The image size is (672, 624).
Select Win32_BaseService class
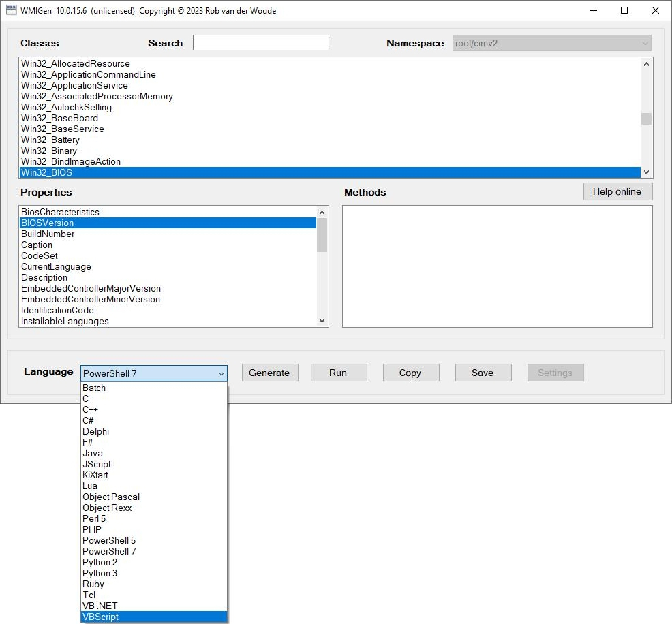click(330, 129)
